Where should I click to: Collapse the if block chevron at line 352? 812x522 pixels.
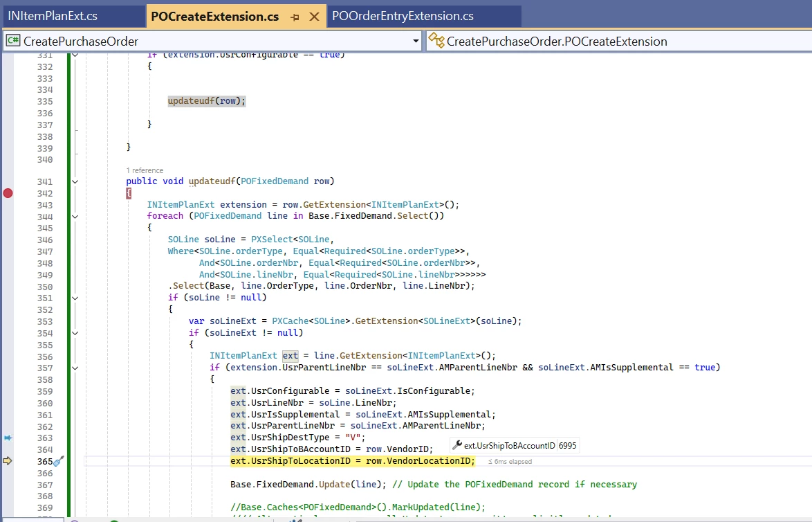pos(75,298)
